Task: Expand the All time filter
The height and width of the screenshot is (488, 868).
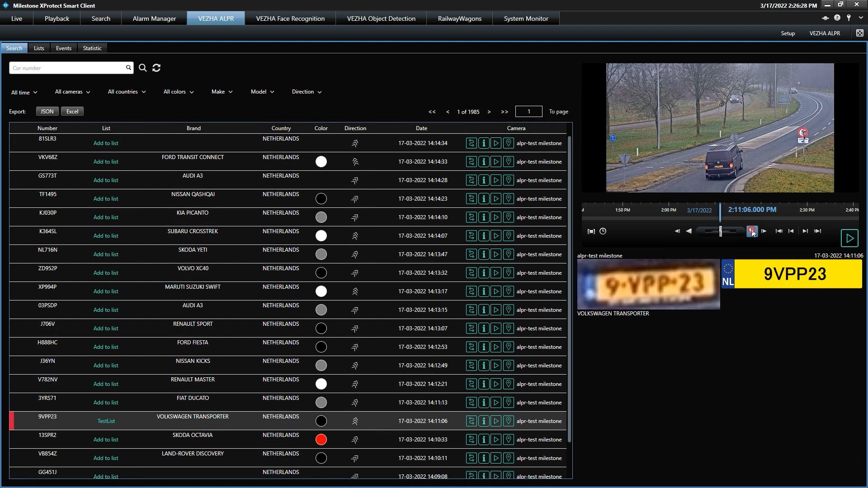Action: point(24,92)
